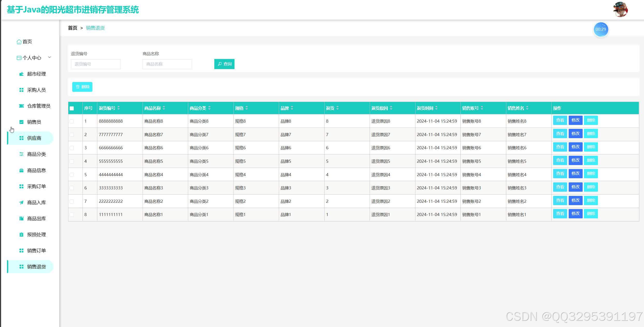Toggle the select-all checkbox in table header
644x327 pixels.
click(72, 108)
